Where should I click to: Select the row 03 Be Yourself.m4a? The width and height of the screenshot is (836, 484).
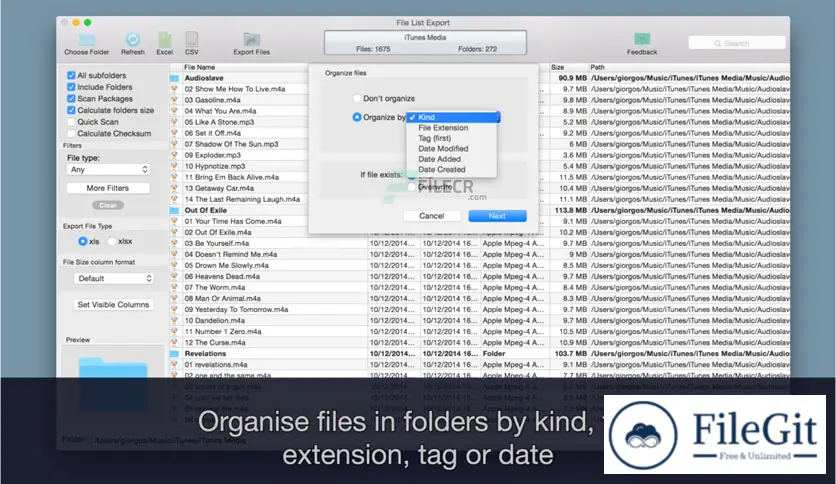(480, 243)
